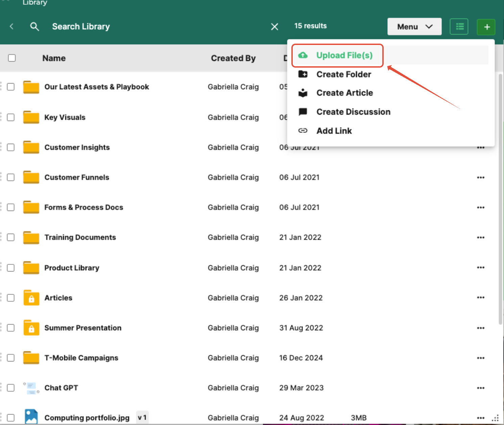Screen dimensions: 504x425
Task: Check the T-Mobile Campaigns row checkbox
Action: pyautogui.click(x=11, y=358)
